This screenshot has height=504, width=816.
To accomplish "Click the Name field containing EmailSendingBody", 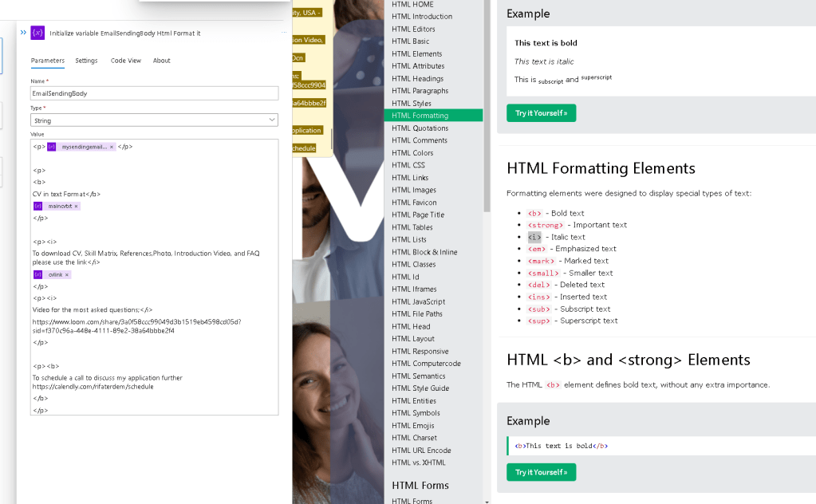I will coord(155,93).
